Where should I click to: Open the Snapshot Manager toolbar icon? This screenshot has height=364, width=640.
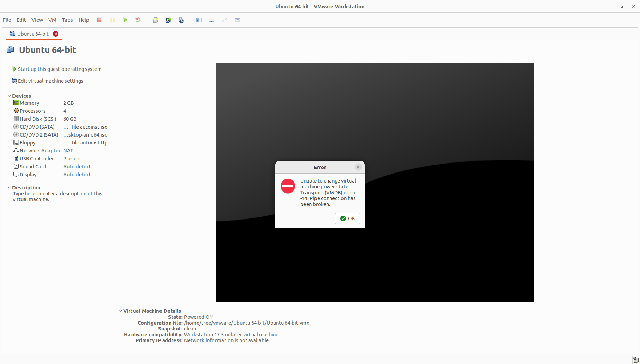coord(181,20)
